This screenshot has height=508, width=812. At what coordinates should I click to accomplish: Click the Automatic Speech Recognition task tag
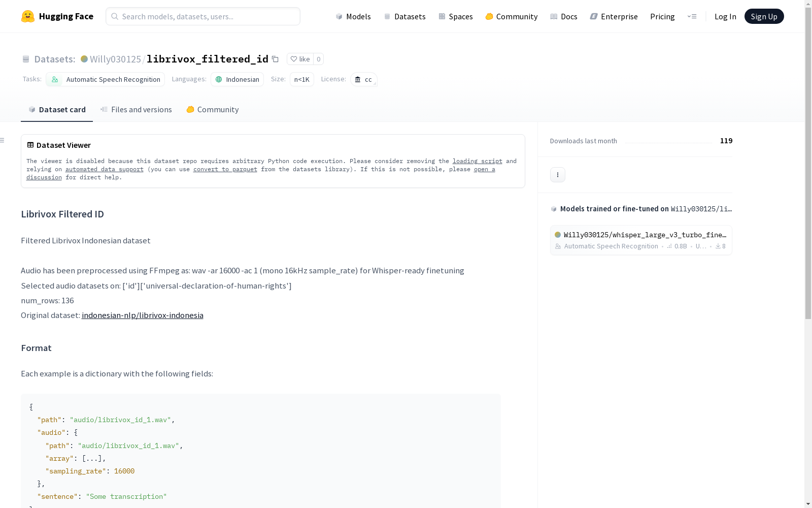click(x=105, y=79)
